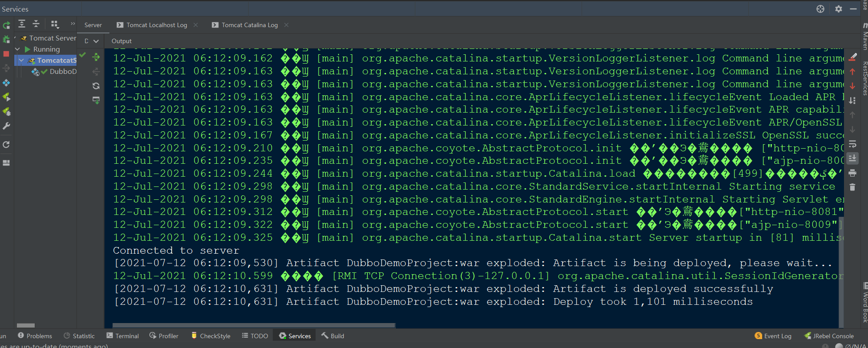This screenshot has width=868, height=348.
Task: Click the red-underlined pencil console icon
Action: click(852, 57)
